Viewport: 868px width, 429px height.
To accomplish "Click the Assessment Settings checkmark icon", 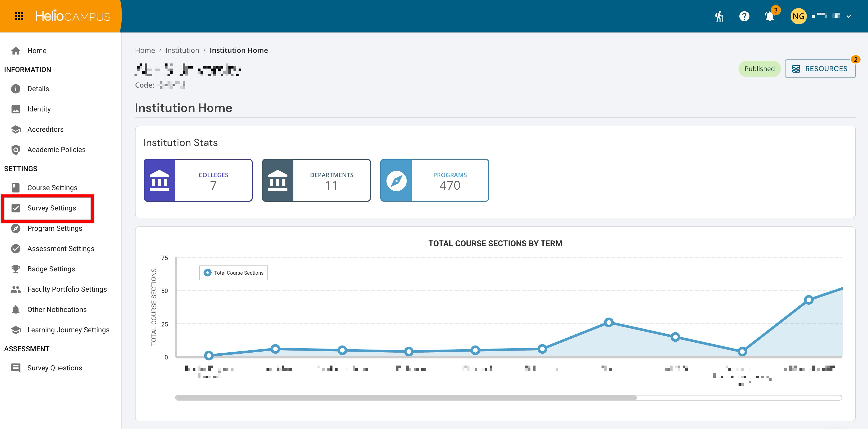I will click(15, 249).
